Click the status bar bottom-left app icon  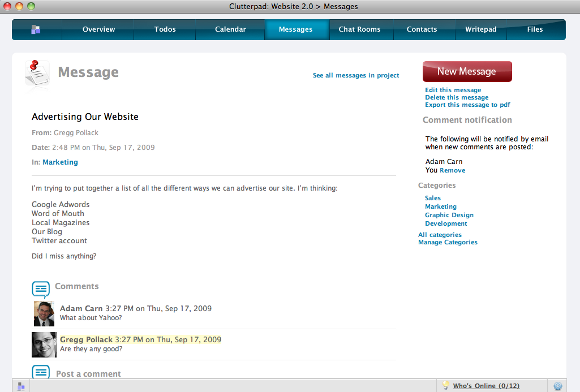(21, 386)
